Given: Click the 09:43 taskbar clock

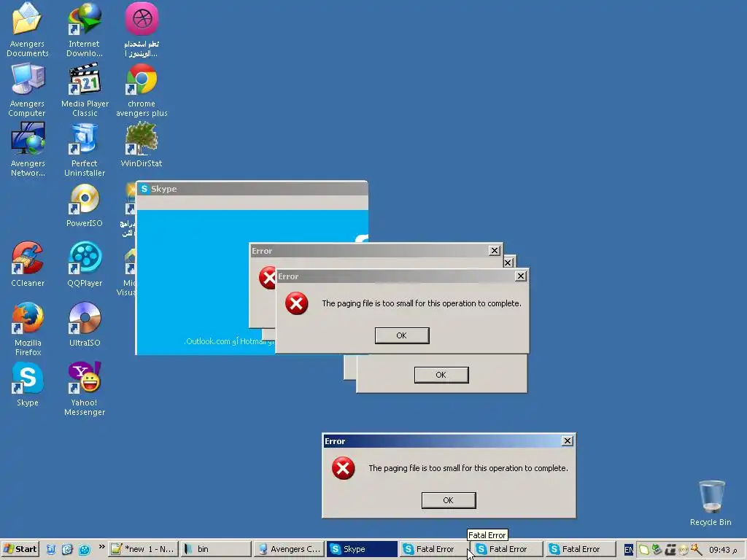Looking at the screenshot, I should (x=723, y=550).
